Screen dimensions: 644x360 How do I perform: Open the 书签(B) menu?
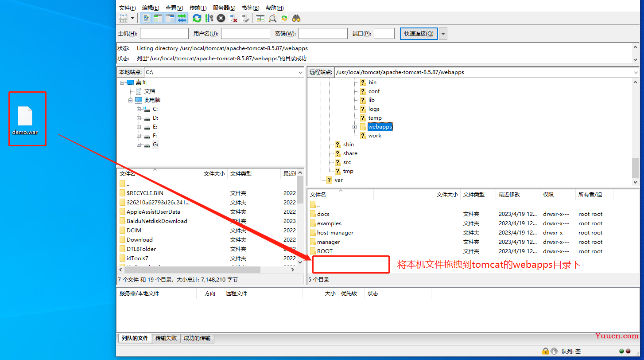(x=250, y=8)
